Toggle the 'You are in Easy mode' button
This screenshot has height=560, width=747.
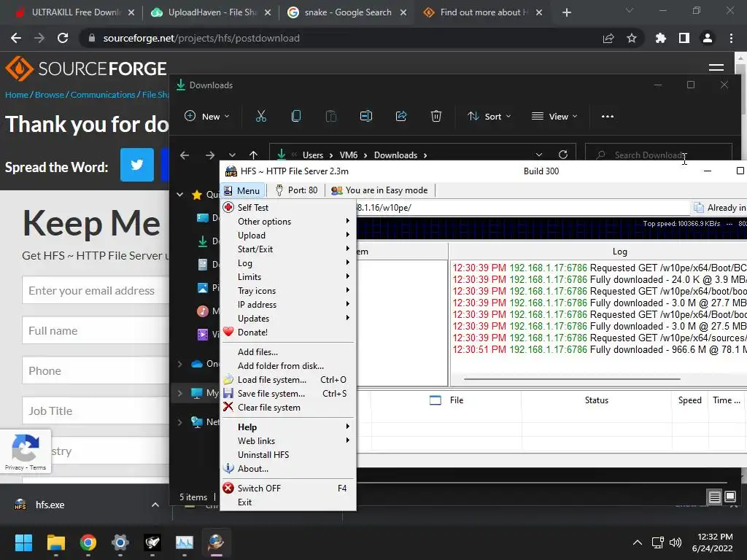pyautogui.click(x=379, y=190)
